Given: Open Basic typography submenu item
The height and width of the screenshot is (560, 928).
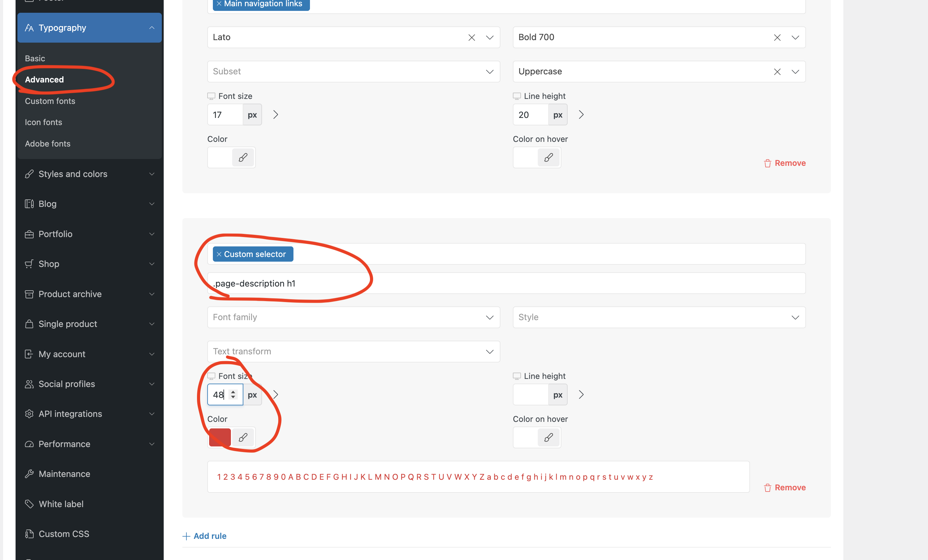Looking at the screenshot, I should click(x=35, y=58).
